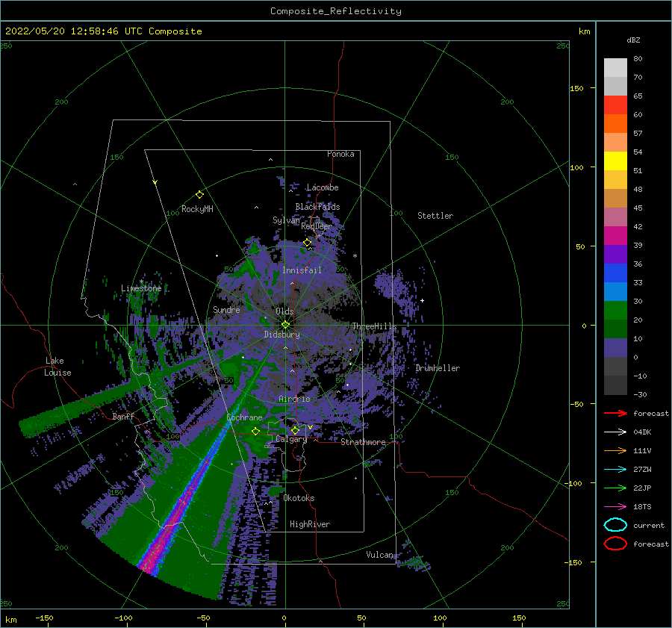The height and width of the screenshot is (628, 672).
Task: Select bright yellow 54 dBZ swatch
Action: 615,161
